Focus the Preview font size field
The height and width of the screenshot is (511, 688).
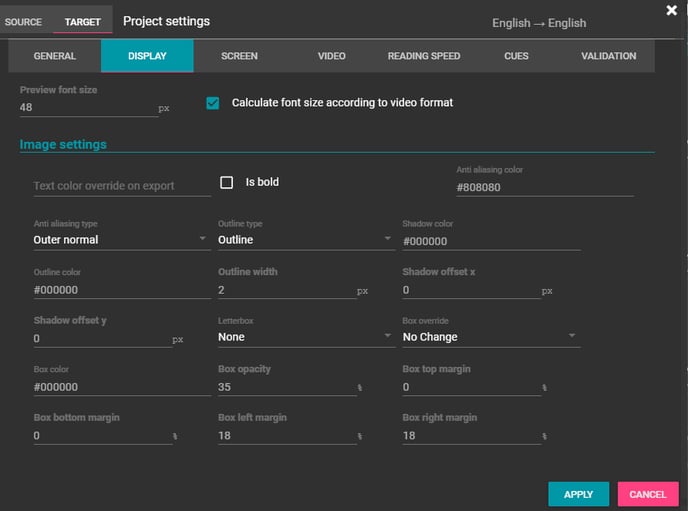pos(88,107)
